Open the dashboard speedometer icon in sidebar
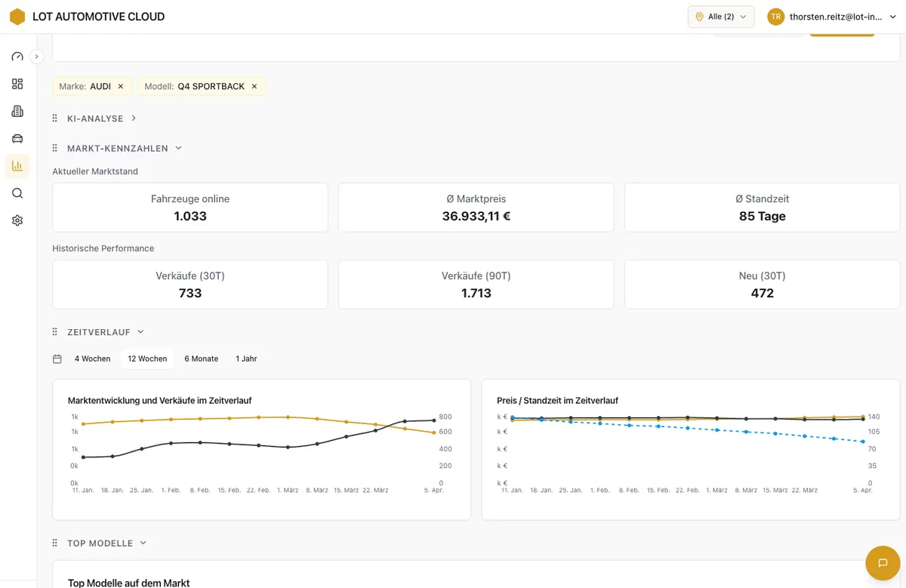The image size is (906, 588). [x=17, y=57]
